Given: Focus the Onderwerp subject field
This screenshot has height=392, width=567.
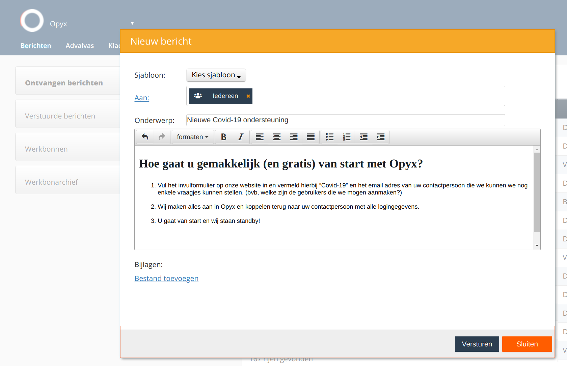Looking at the screenshot, I should pyautogui.click(x=346, y=120).
